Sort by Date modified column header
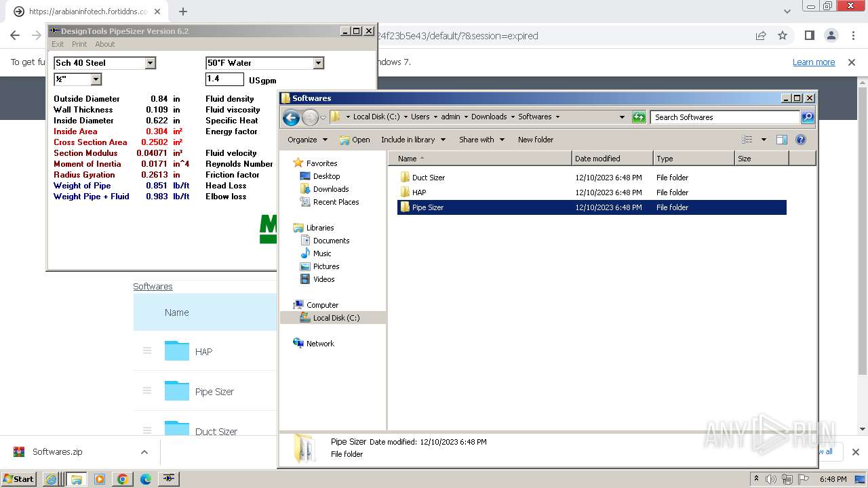 click(612, 159)
